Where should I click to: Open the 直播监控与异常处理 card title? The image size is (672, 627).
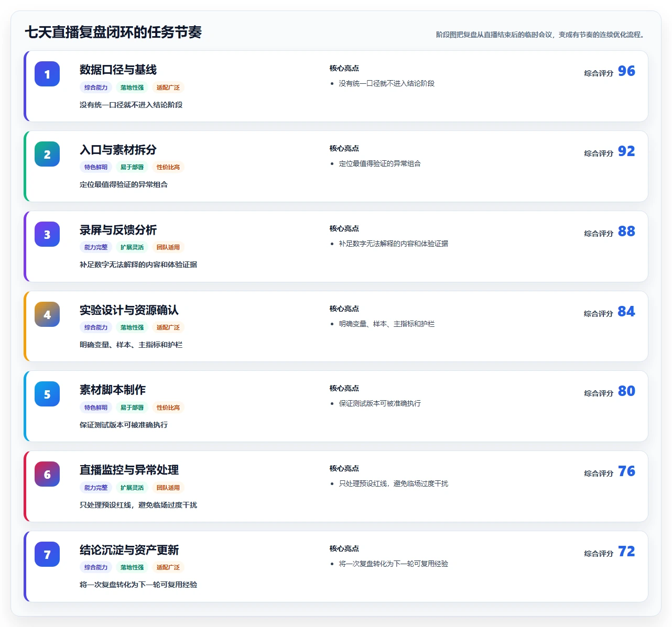click(x=129, y=470)
